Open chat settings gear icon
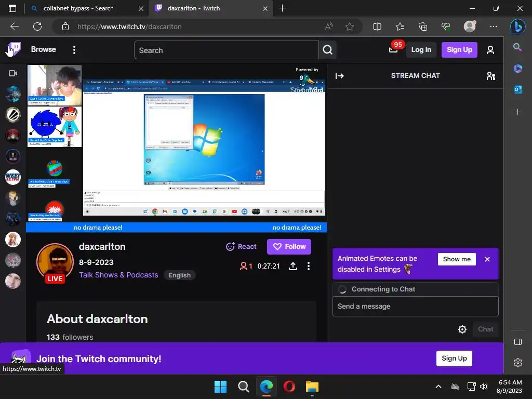Viewport: 532px width, 399px height. (x=462, y=329)
